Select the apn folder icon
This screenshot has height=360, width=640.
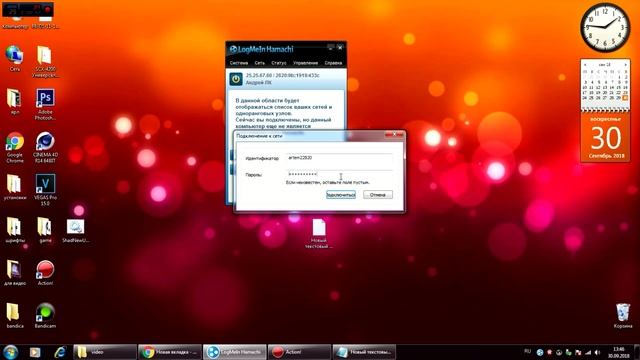pos(15,102)
